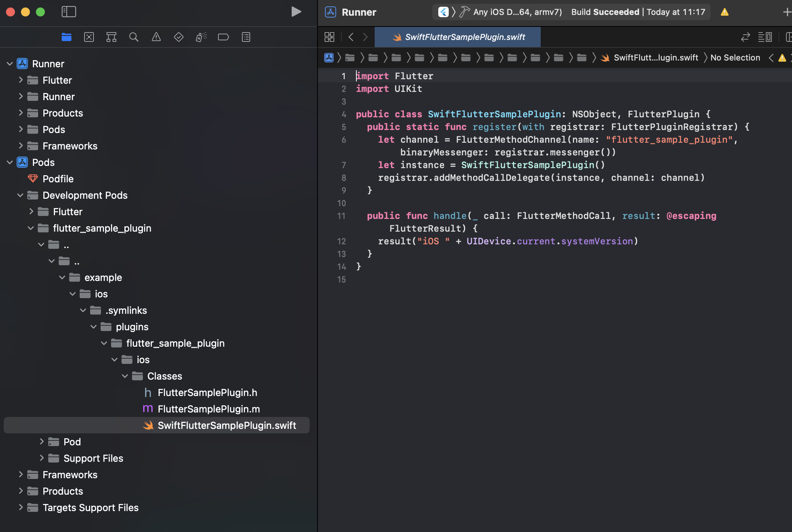Open the Report navigator list icon
The width and height of the screenshot is (792, 532).
pos(246,37)
